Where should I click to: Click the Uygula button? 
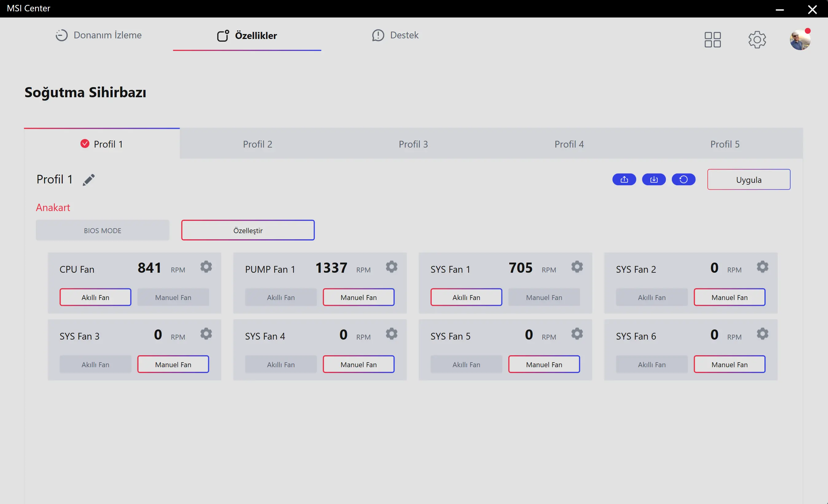[x=749, y=180]
